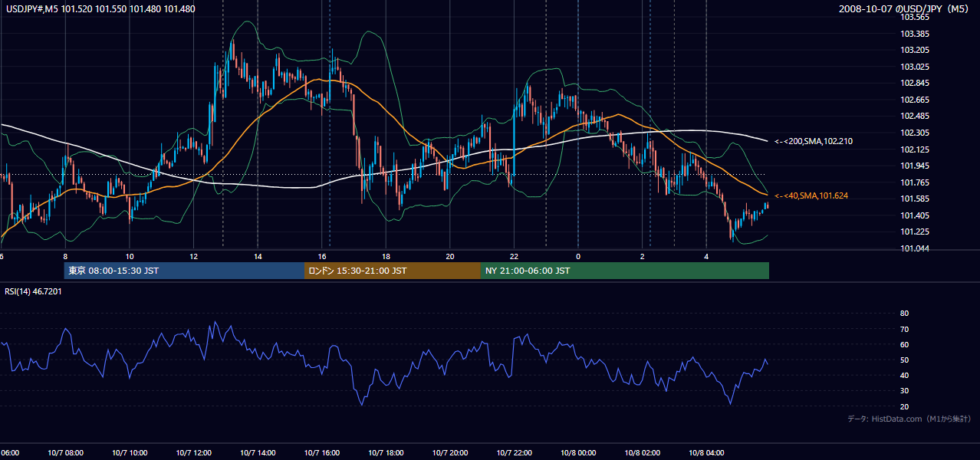Click the RSI 50 level label
The width and height of the screenshot is (980, 460).
coord(904,360)
